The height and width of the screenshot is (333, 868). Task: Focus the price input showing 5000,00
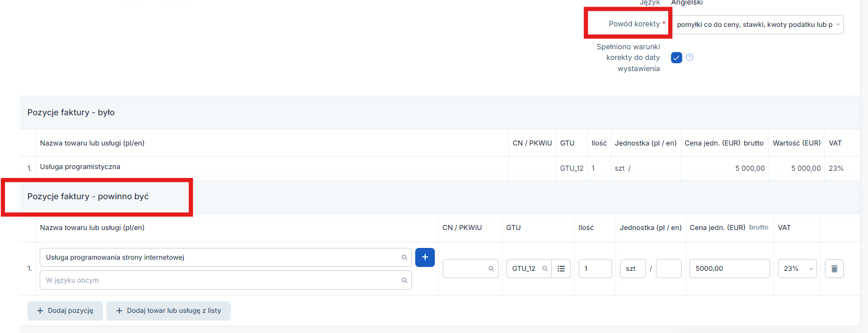[730, 269]
